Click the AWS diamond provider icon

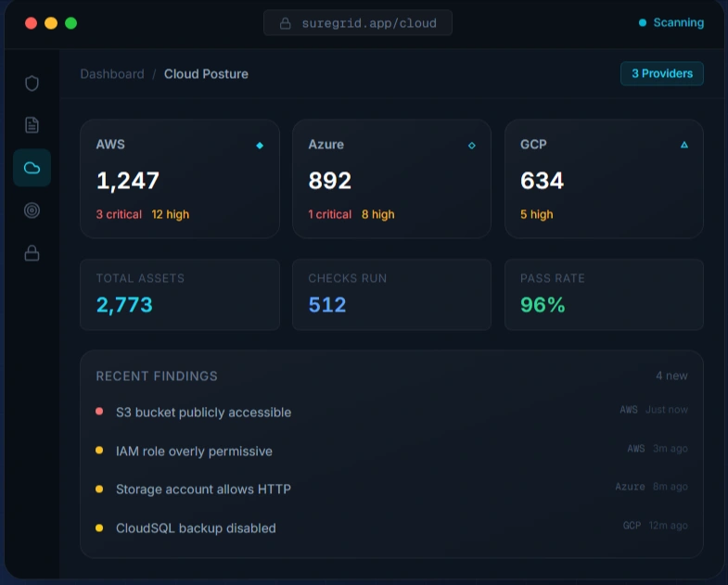pyautogui.click(x=260, y=146)
